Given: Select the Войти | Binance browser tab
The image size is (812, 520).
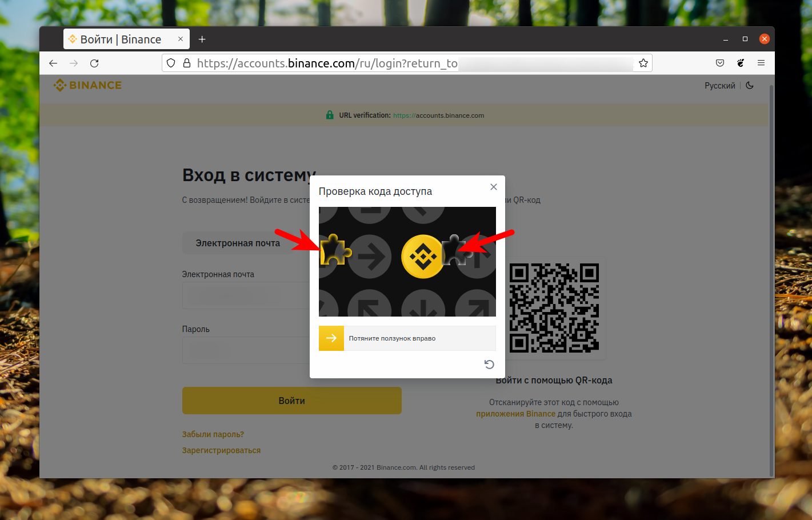Looking at the screenshot, I should coord(126,39).
